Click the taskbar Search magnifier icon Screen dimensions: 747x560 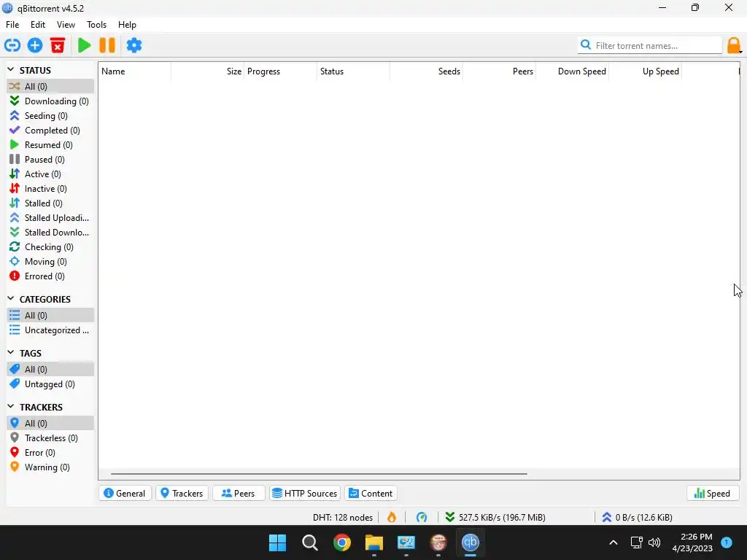point(309,542)
